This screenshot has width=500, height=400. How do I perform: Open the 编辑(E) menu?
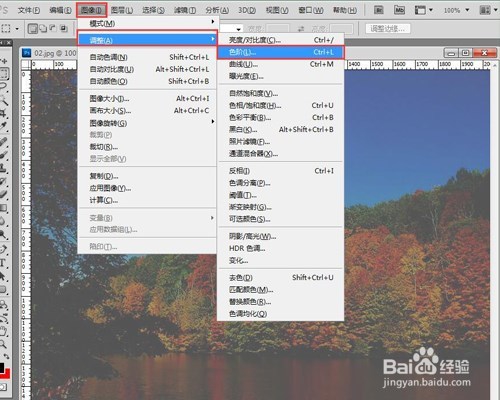(x=60, y=10)
